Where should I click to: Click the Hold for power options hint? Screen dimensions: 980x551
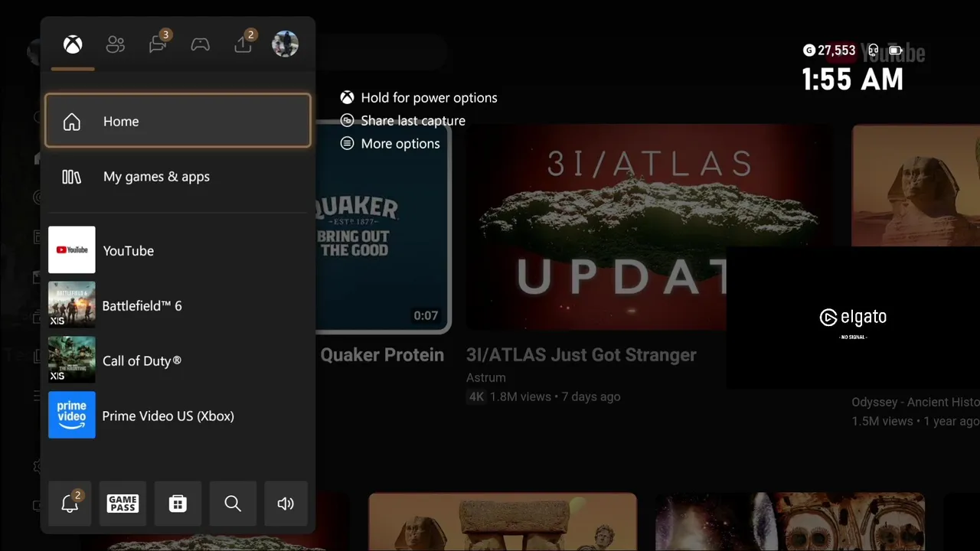(419, 98)
